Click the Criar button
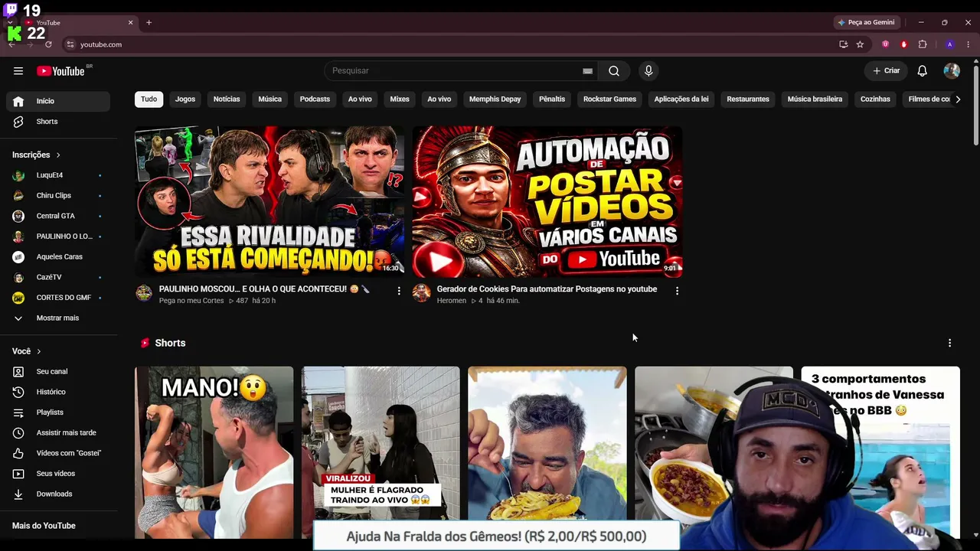This screenshot has height=551, width=980. 887,71
